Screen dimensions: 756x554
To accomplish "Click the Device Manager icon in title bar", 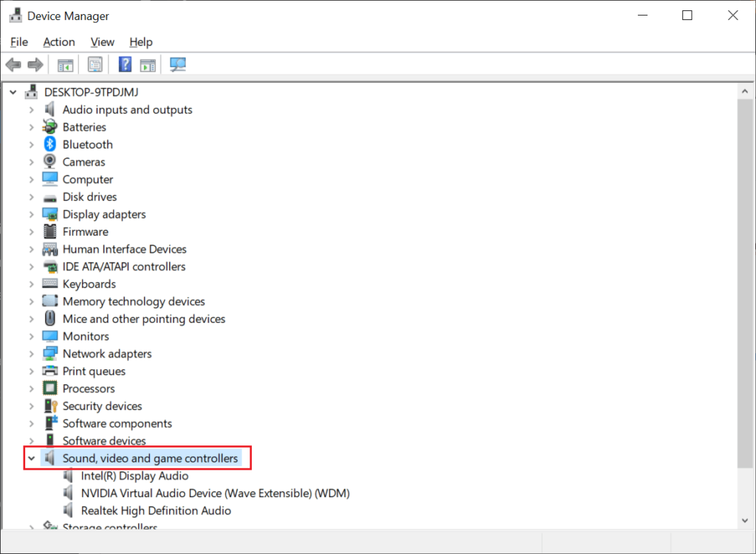I will pos(16,15).
